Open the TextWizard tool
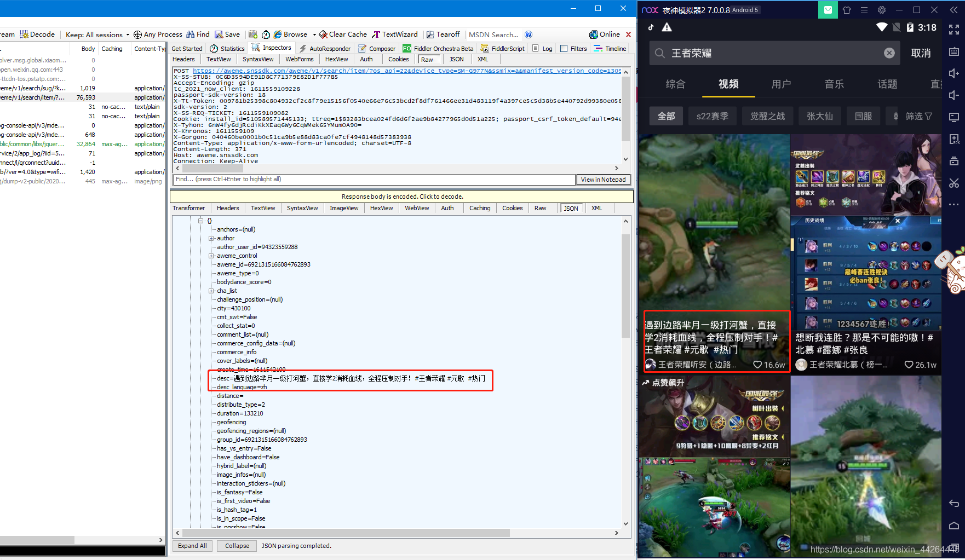 [x=395, y=34]
